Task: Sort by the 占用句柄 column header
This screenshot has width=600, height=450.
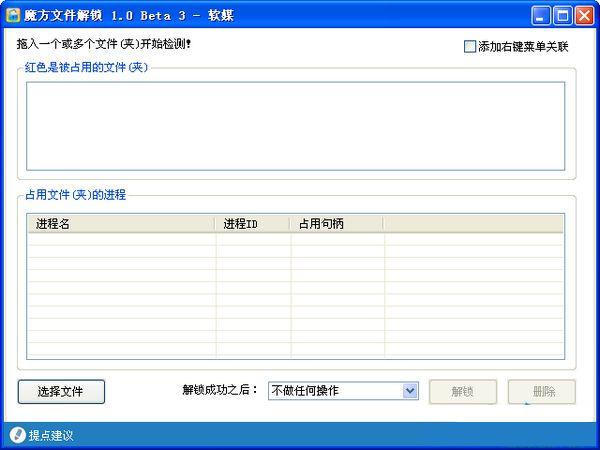Action: tap(336, 223)
